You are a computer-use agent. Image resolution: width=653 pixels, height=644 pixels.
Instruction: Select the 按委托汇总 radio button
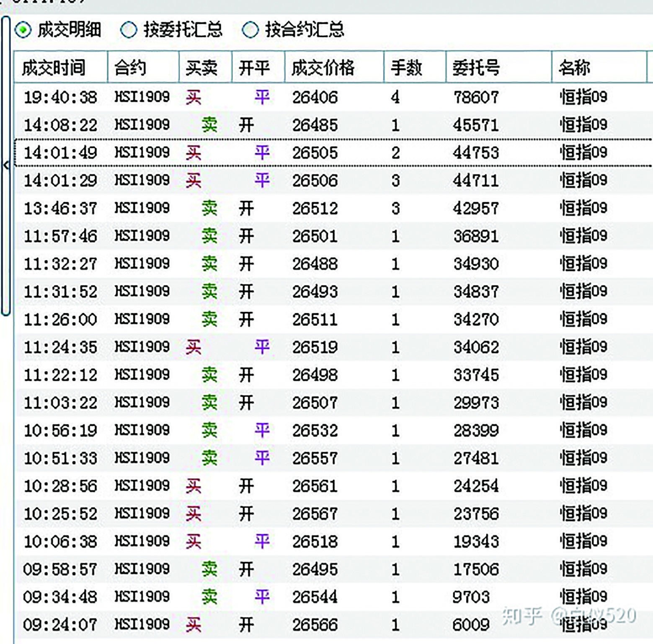(129, 29)
